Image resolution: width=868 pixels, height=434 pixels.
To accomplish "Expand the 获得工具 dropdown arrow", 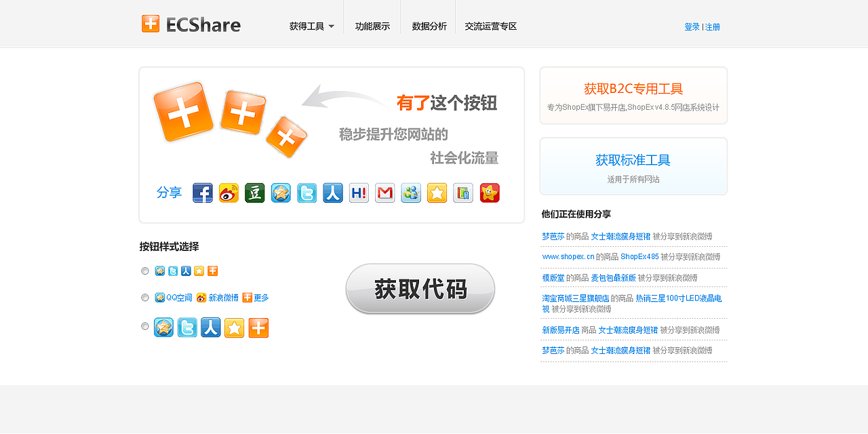I will pos(332,26).
